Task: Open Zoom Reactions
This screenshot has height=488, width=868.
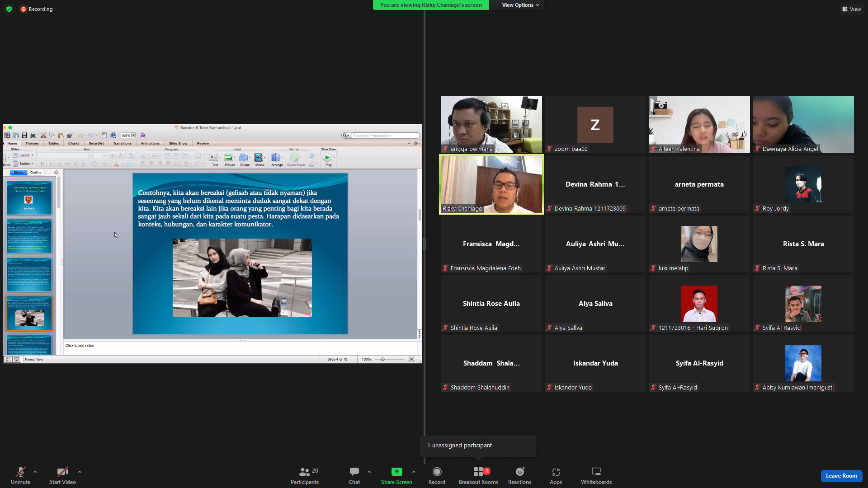Action: 519,476
